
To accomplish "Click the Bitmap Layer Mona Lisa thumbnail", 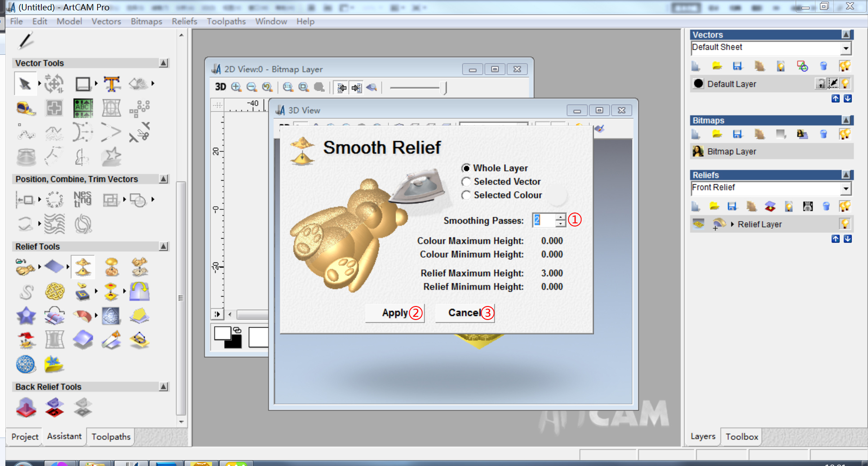I will click(x=698, y=151).
